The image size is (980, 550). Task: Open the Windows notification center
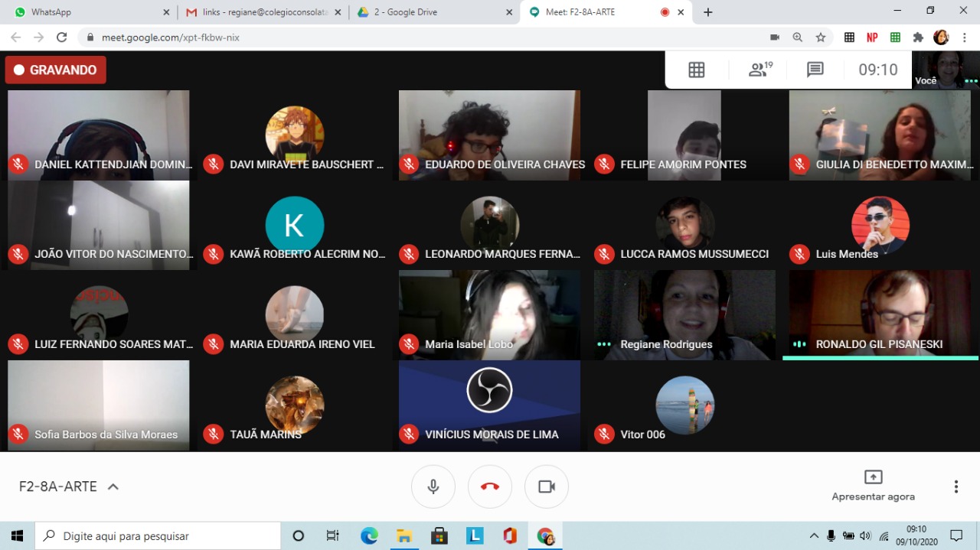[x=956, y=536]
